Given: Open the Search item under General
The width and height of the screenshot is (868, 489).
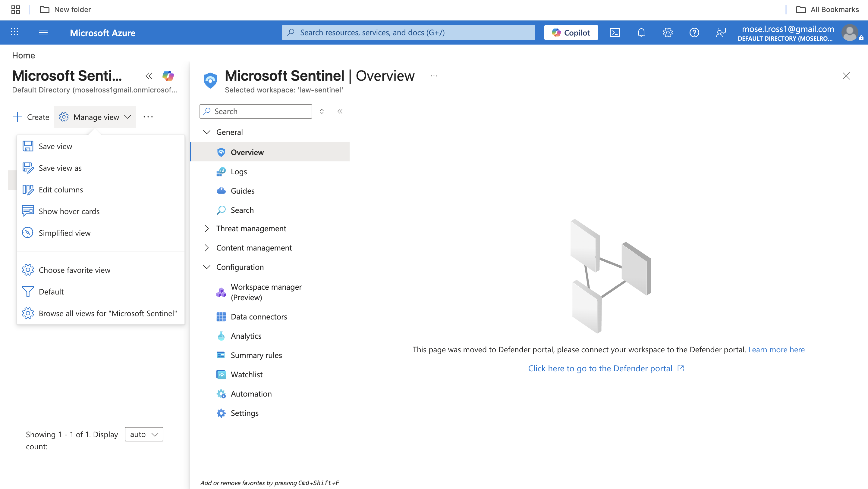Looking at the screenshot, I should point(242,210).
